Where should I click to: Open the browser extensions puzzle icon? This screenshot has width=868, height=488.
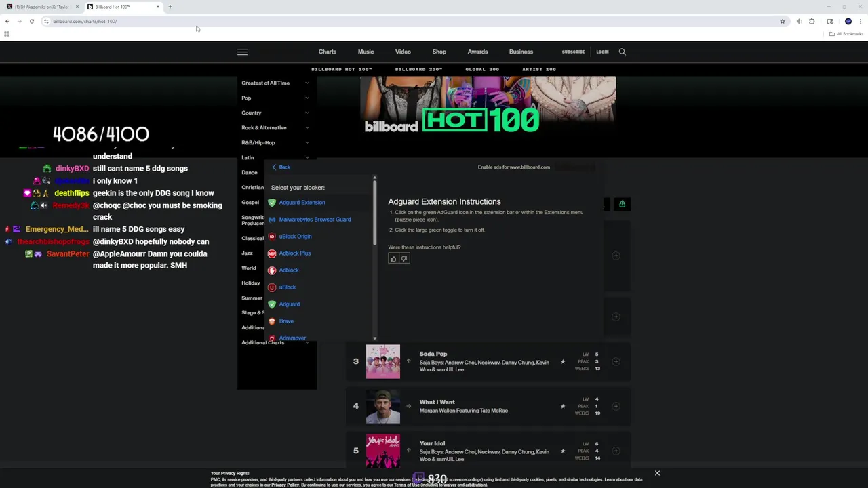812,21
